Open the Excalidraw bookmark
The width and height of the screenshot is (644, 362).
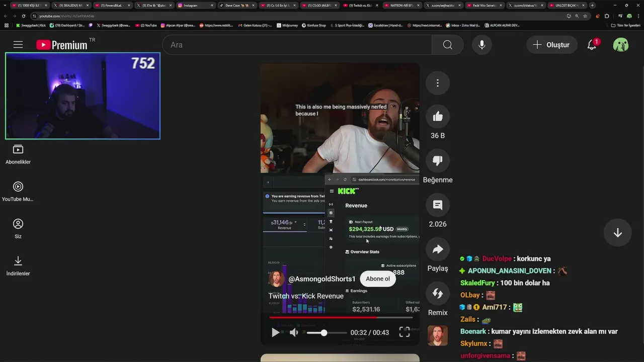click(x=385, y=25)
